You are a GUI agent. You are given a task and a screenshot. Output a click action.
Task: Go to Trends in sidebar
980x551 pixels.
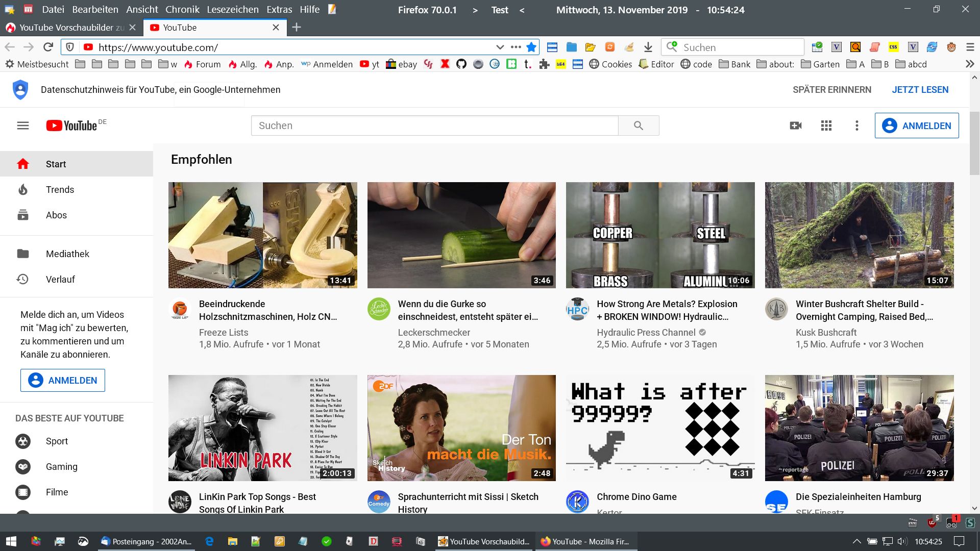pos(60,189)
